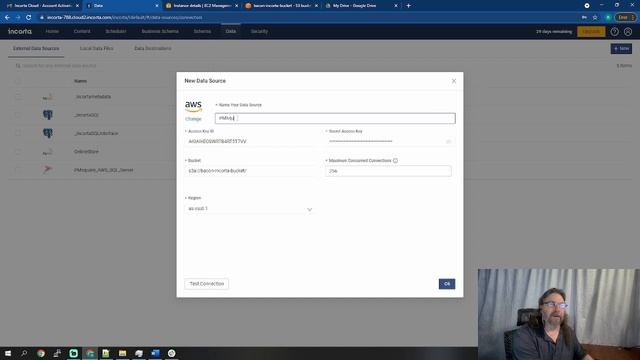Click MySQL icon for _IncortaMetadata row

click(x=48, y=97)
